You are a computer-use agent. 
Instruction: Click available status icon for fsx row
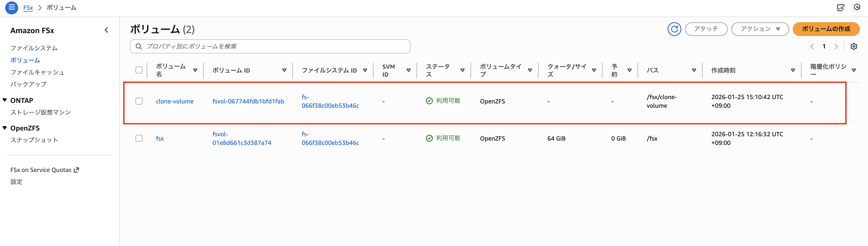click(x=429, y=138)
